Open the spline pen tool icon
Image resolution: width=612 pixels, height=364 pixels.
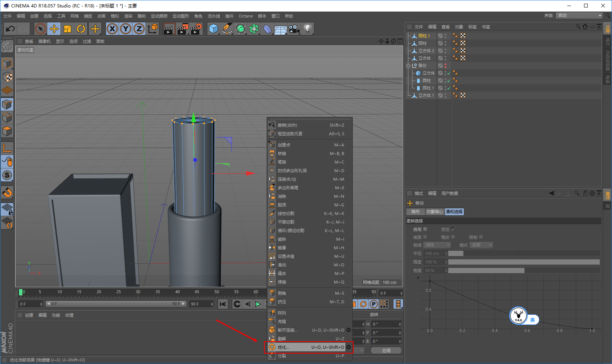tap(227, 29)
